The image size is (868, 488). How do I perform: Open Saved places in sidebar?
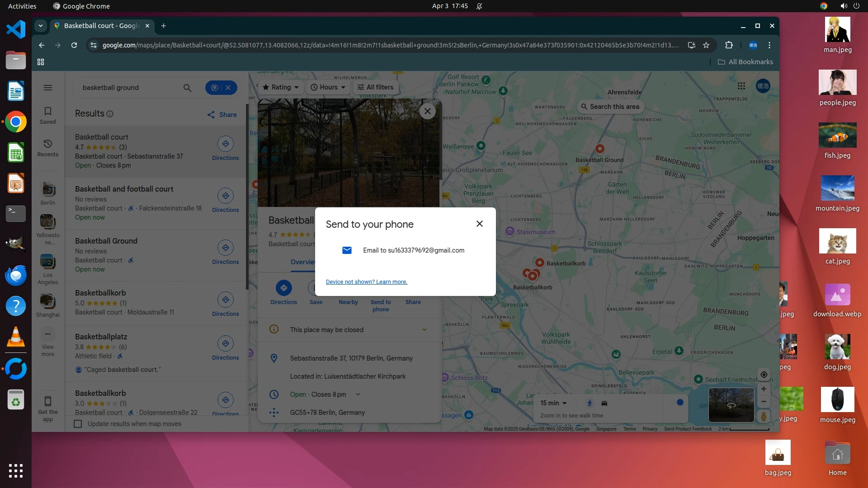[x=48, y=115]
